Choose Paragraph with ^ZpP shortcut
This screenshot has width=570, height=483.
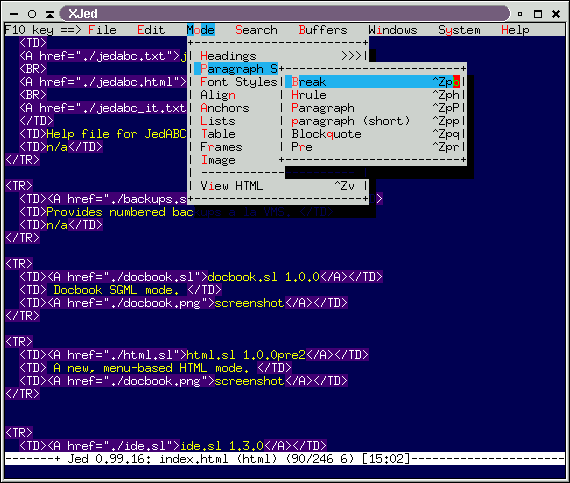click(x=373, y=108)
